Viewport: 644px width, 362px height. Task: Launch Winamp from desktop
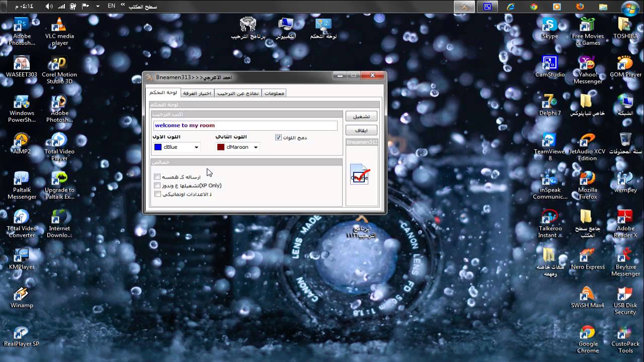[x=22, y=298]
